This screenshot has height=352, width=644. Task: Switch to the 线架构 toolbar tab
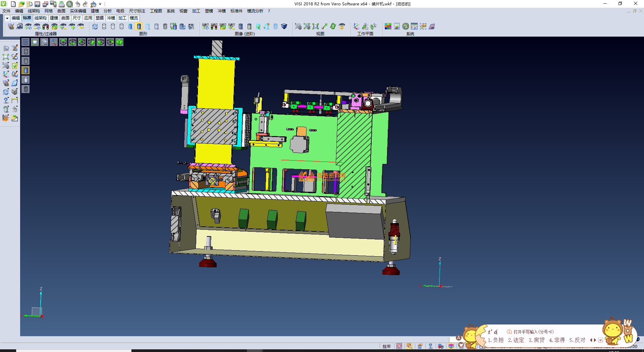tap(40, 18)
